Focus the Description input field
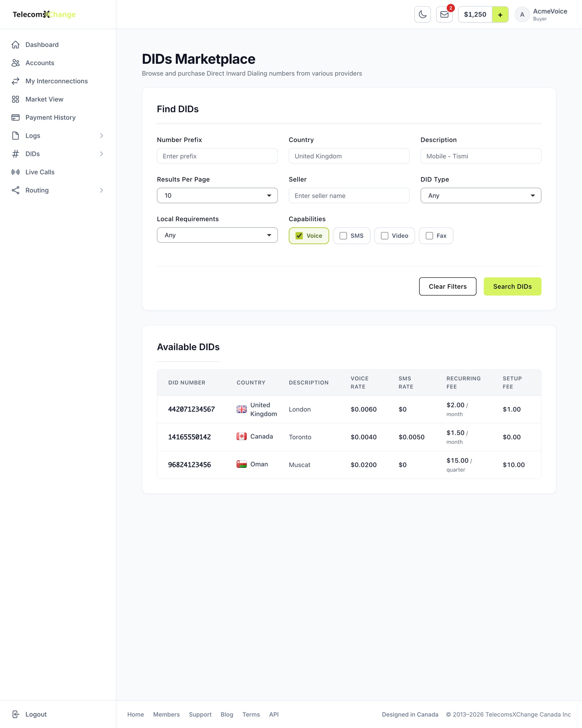This screenshot has width=582, height=728. click(481, 156)
